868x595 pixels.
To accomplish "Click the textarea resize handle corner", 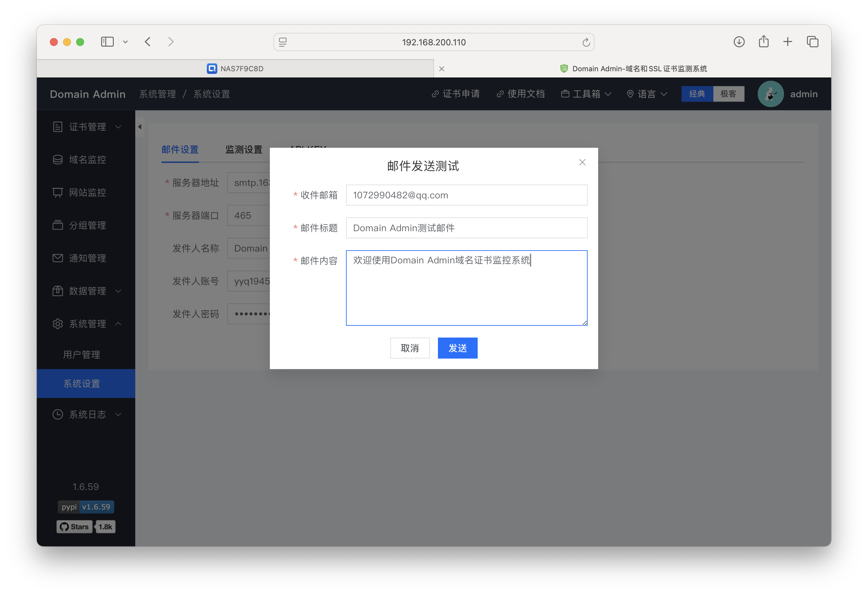I will (584, 323).
